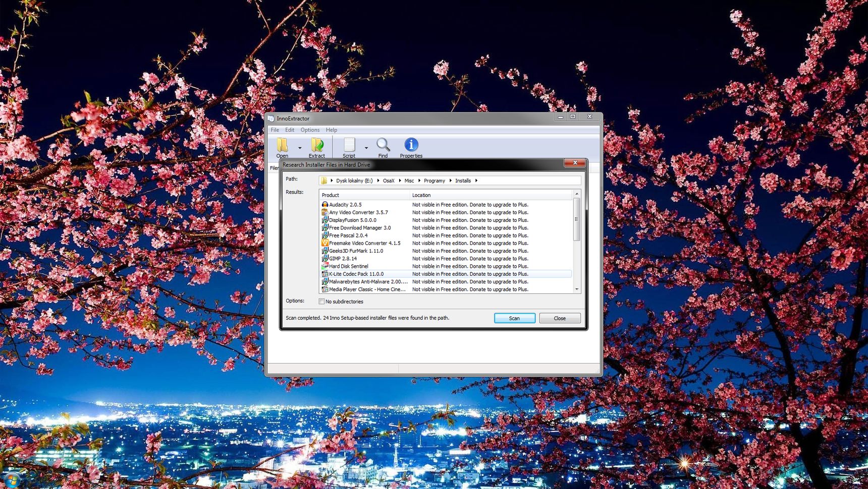Viewport: 868px width, 489px height.
Task: Click the folder icon in Path bar
Action: pyautogui.click(x=324, y=180)
